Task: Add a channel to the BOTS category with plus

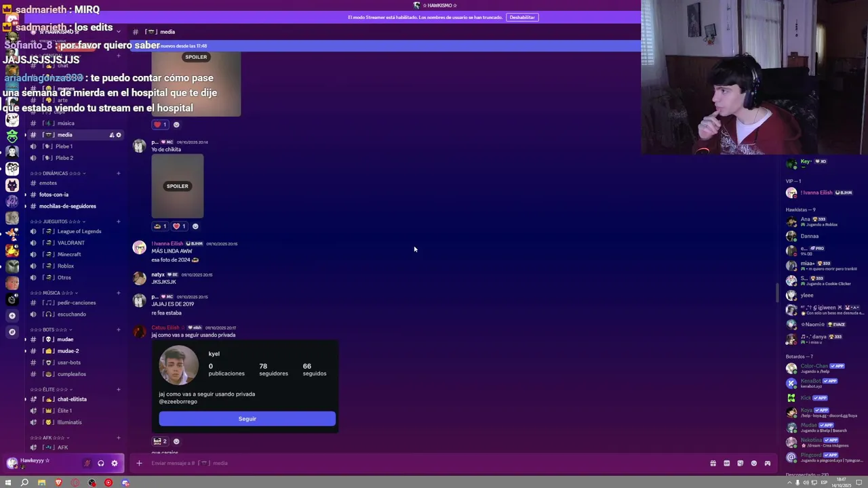Action: (x=118, y=329)
